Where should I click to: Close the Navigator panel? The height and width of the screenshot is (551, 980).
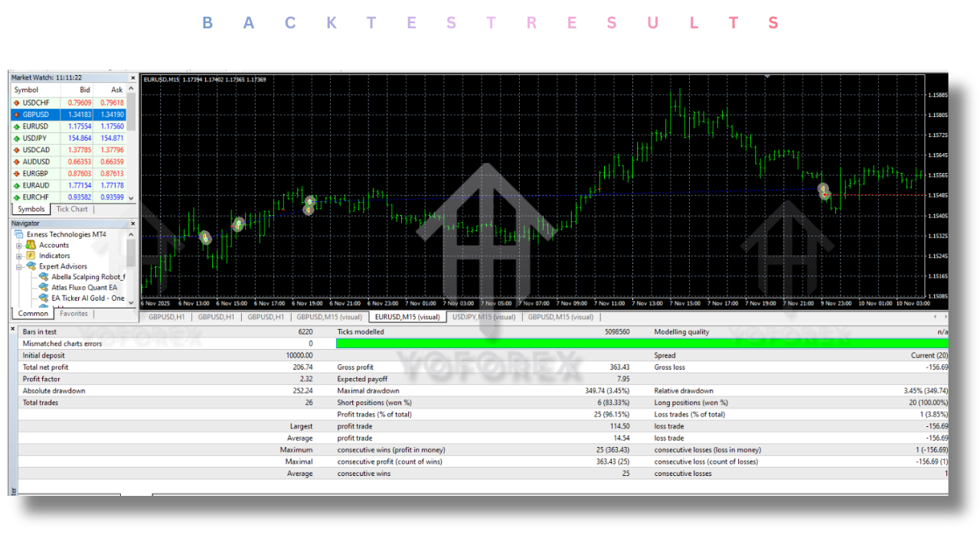pyautogui.click(x=132, y=223)
